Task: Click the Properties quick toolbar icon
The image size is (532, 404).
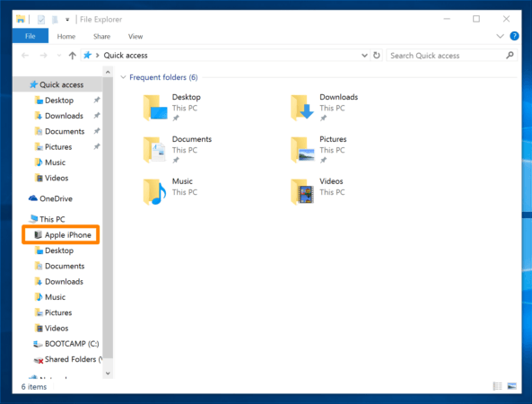Action: point(41,20)
